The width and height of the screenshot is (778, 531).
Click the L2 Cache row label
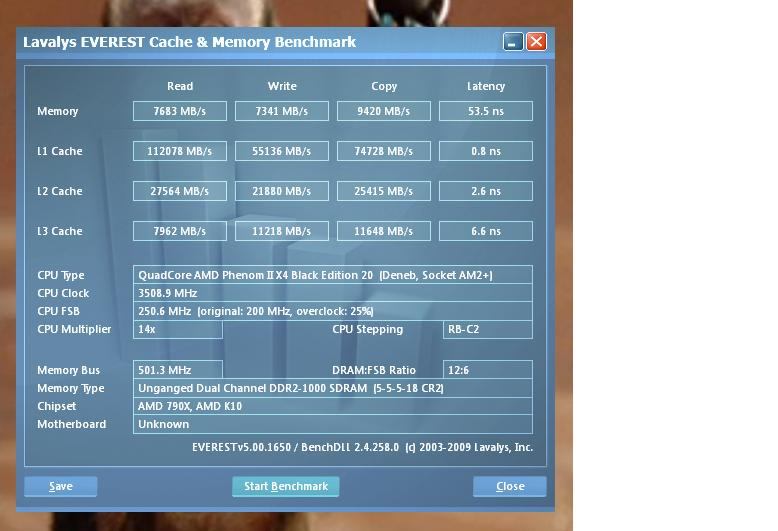coord(60,191)
